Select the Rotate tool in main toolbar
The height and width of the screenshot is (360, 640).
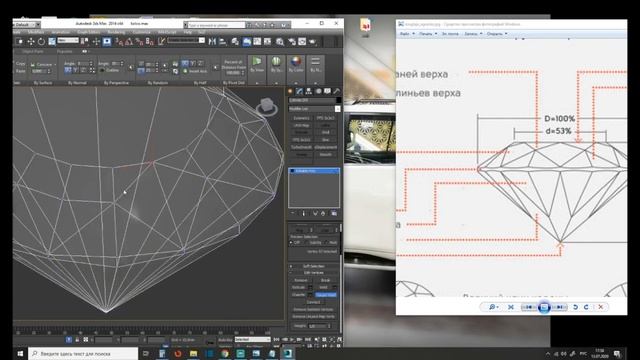pyautogui.click(x=41, y=42)
